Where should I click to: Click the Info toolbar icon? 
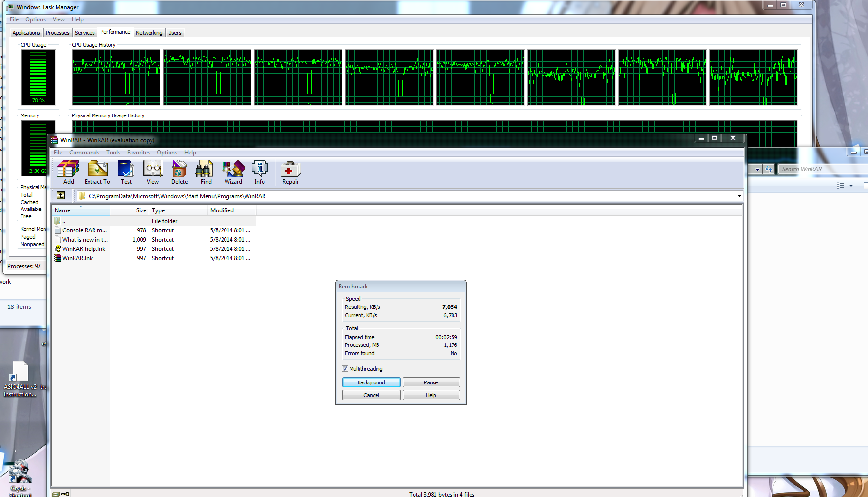point(260,172)
